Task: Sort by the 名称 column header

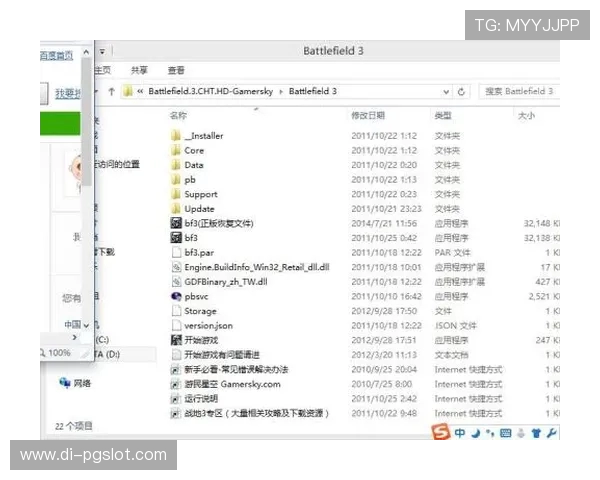Action: tap(178, 115)
